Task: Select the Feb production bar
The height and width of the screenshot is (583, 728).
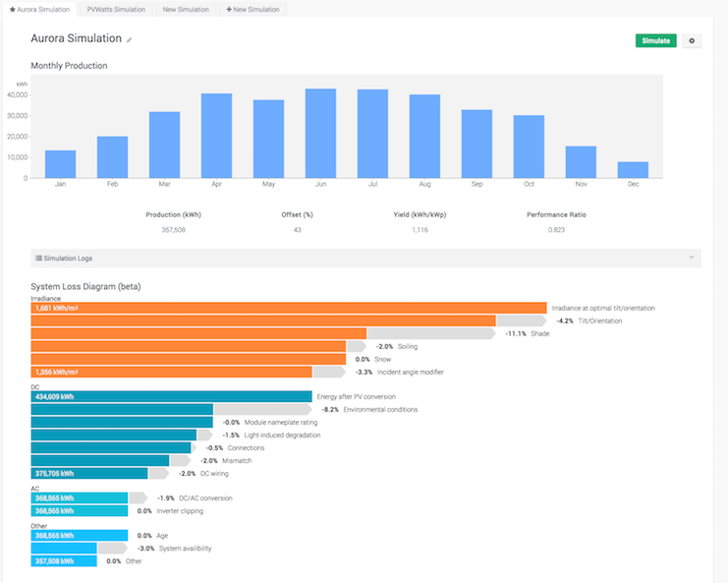Action: pos(112,157)
